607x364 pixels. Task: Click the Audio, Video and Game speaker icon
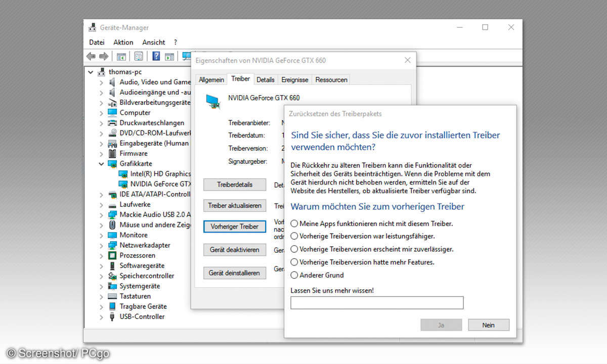(x=112, y=82)
